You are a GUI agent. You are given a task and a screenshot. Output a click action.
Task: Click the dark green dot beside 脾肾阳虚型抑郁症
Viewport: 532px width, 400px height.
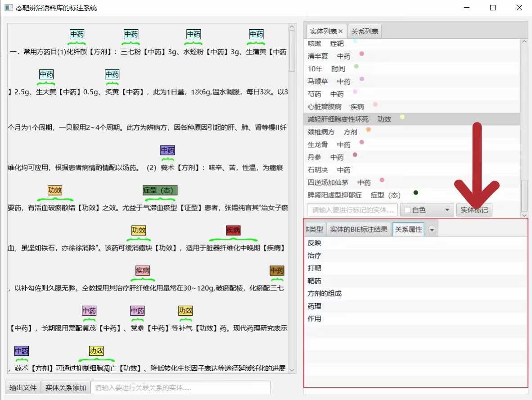pyautogui.click(x=416, y=193)
